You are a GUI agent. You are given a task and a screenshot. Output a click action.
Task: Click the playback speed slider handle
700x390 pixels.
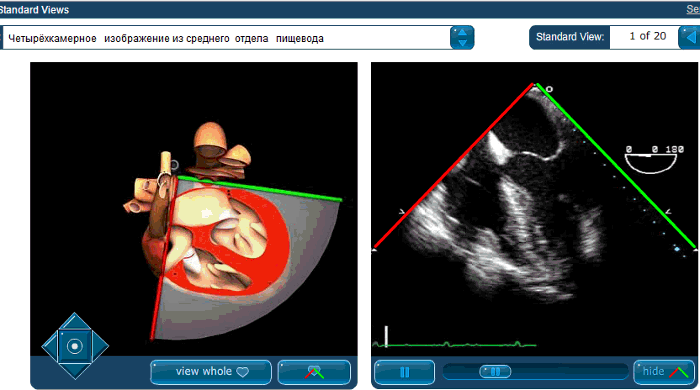pos(495,372)
